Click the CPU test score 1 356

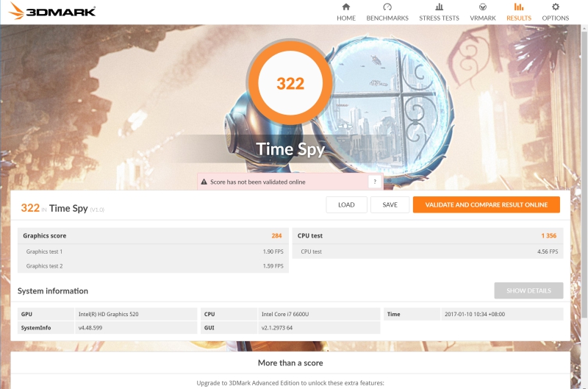[549, 235]
